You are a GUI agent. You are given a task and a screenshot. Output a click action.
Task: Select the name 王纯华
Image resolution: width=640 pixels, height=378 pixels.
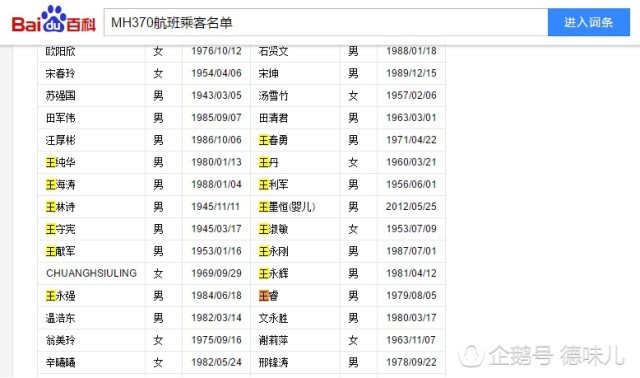coord(60,162)
